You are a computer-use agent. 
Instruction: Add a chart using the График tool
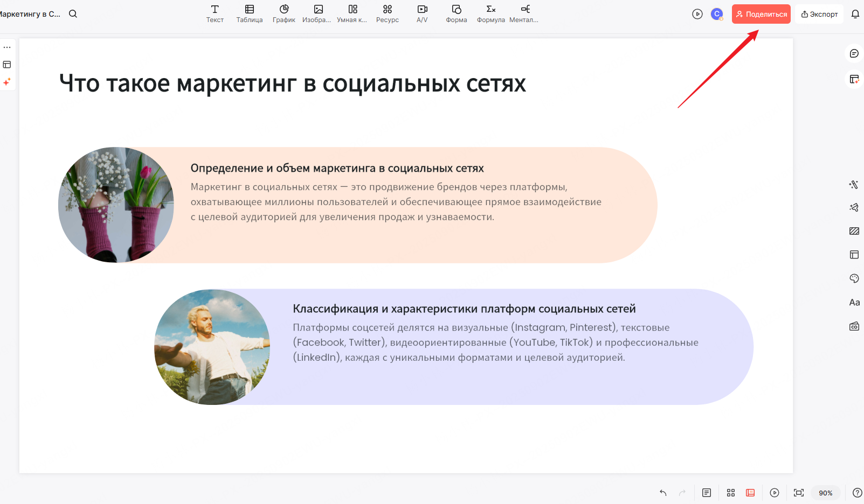[x=284, y=13]
